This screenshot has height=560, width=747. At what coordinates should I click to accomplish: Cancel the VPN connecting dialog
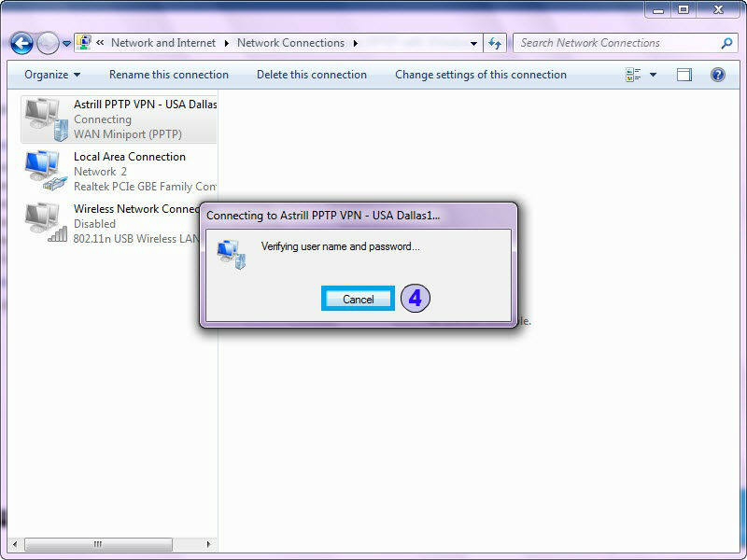pos(358,299)
